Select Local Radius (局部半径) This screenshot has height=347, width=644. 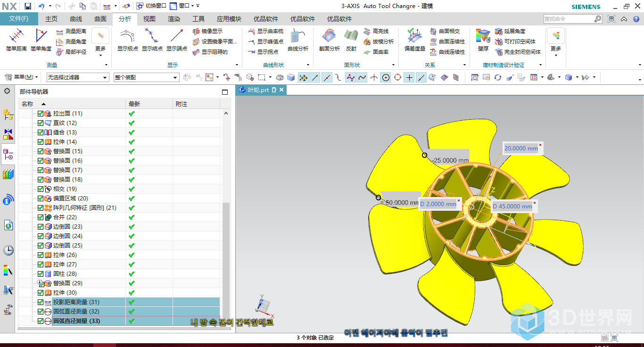click(x=71, y=52)
